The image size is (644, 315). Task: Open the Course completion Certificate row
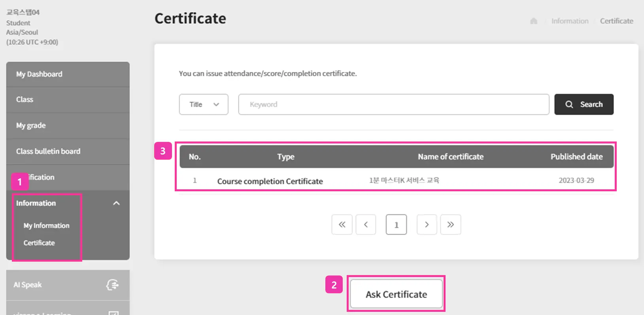point(270,181)
